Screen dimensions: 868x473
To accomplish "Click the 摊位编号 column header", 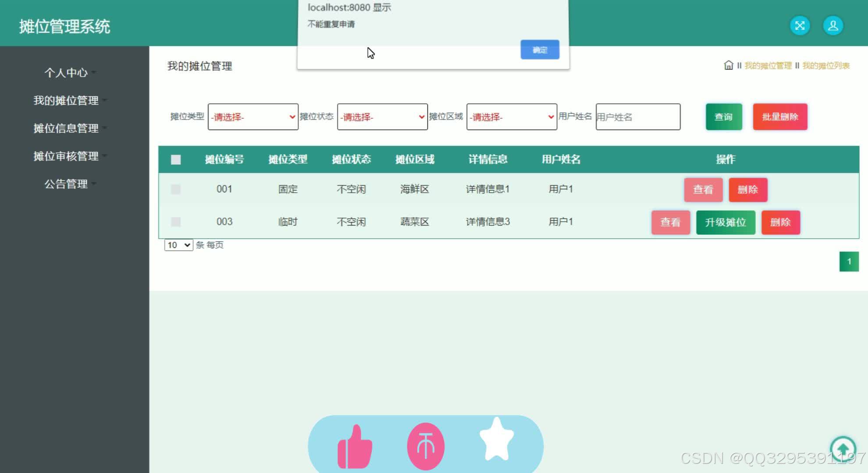I will (224, 159).
